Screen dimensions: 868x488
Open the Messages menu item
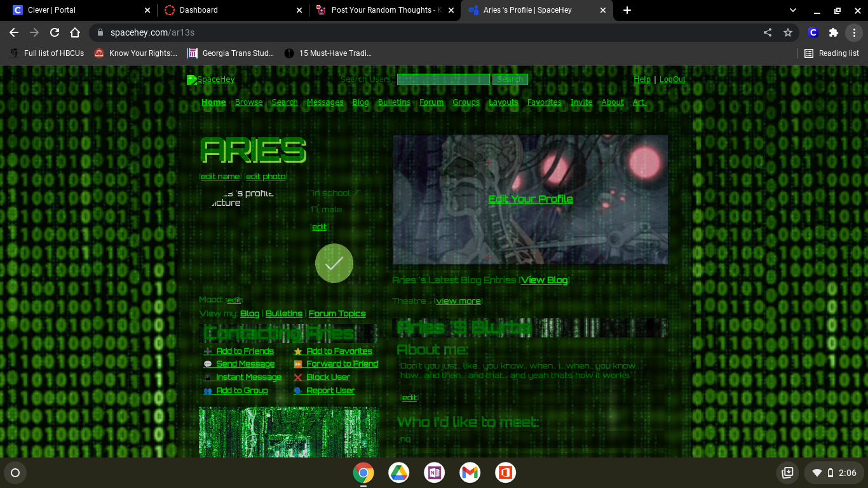coord(325,102)
